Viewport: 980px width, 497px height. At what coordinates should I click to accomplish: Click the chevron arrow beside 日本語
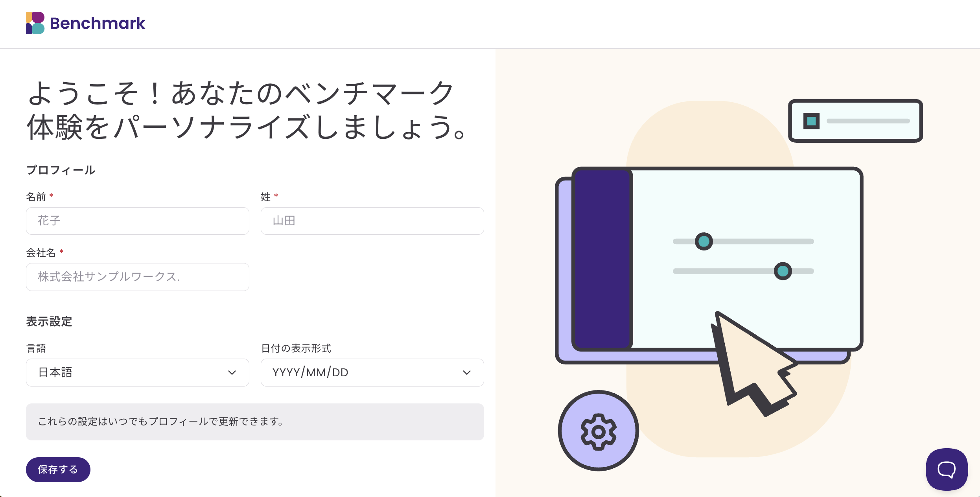(232, 372)
